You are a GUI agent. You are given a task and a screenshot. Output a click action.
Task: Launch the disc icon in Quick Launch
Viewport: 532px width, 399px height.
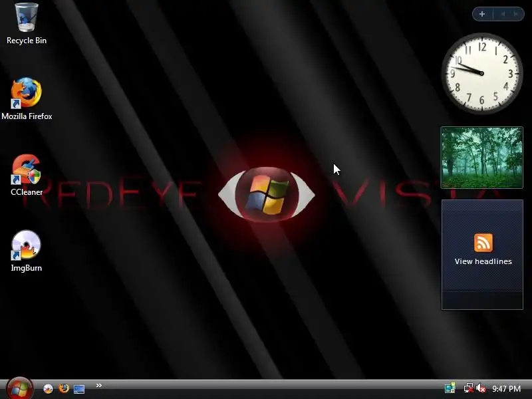48,388
